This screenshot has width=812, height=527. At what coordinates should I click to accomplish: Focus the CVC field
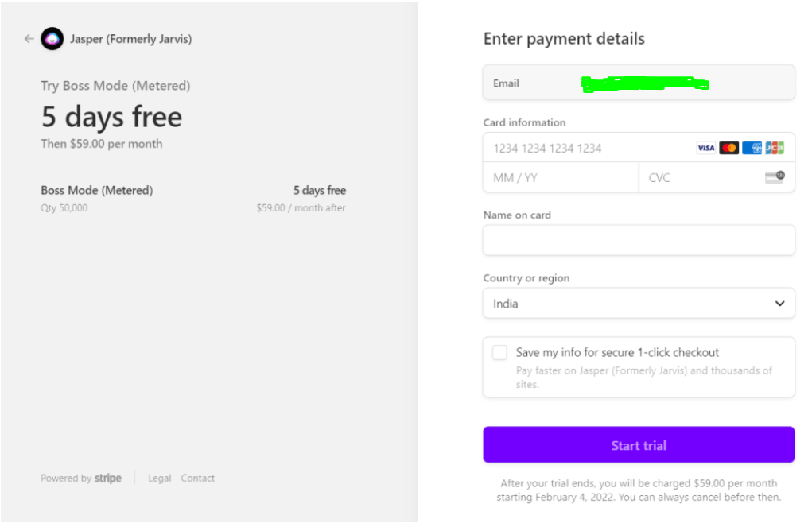pos(717,177)
